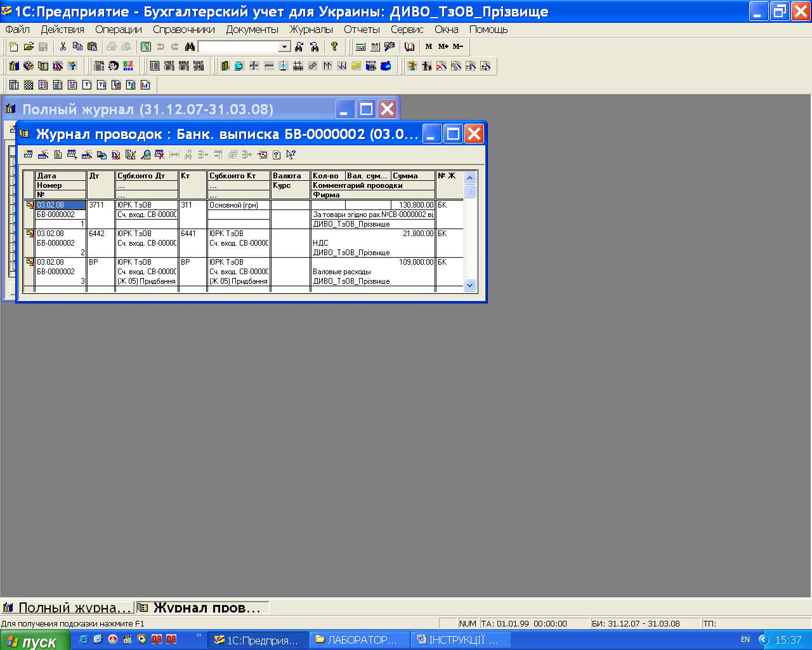Select the sum cell 130,800.00
This screenshot has height=650, width=812.
tap(413, 205)
